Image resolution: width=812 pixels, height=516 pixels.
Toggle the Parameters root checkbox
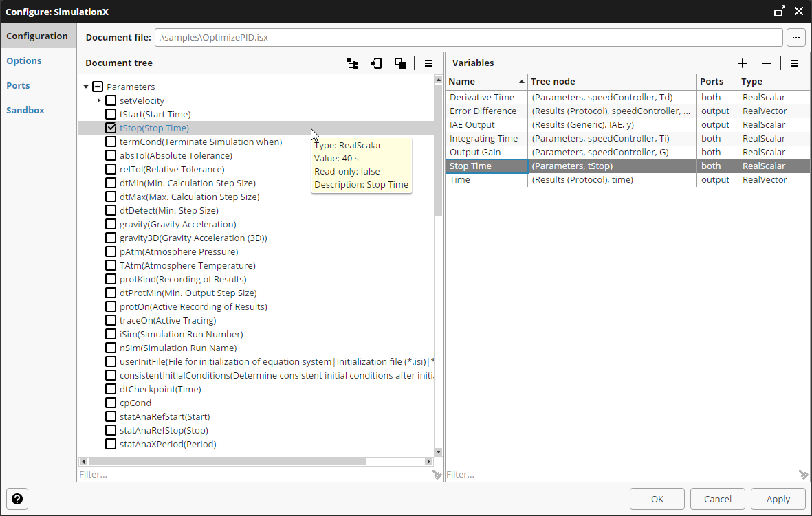coord(98,87)
